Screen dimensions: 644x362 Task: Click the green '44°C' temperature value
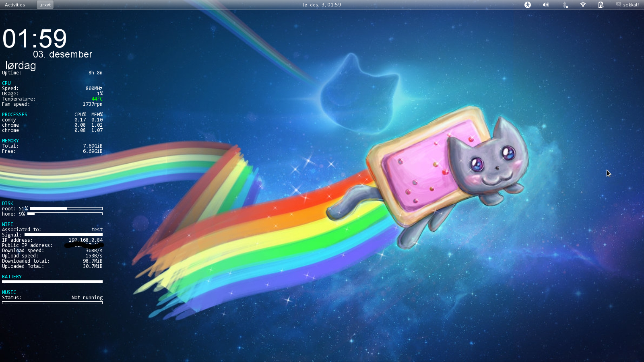coord(97,99)
